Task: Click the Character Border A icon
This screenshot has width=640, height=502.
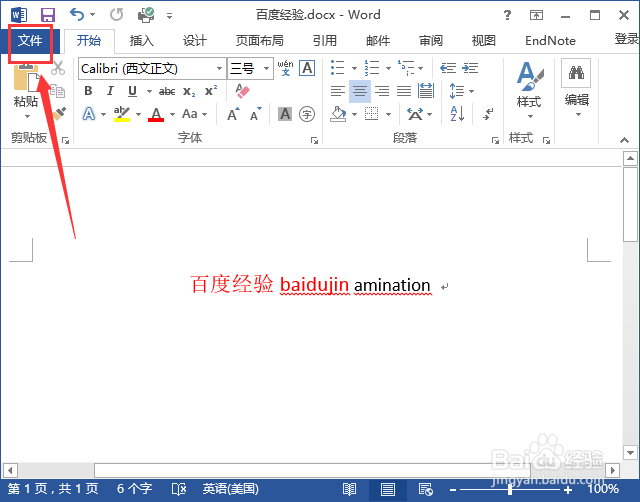Action: 307,68
